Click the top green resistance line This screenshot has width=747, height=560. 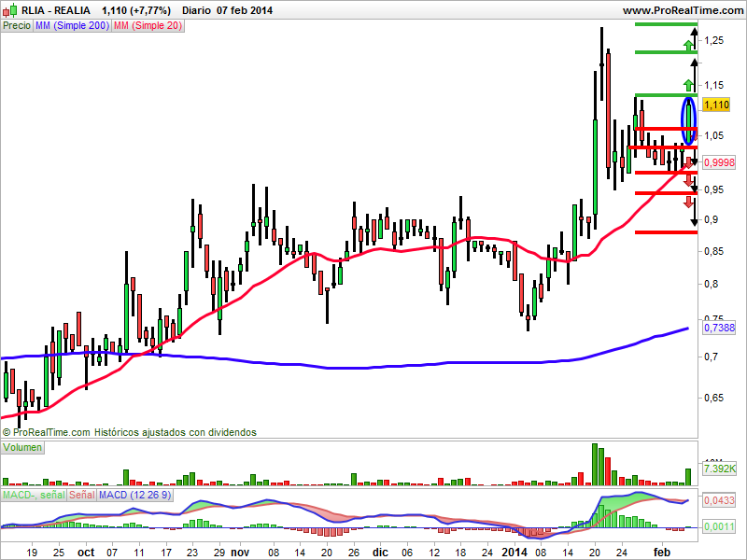666,24
